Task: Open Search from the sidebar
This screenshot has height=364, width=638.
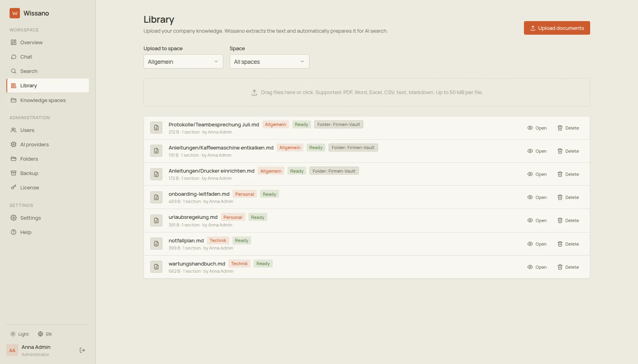Action: (48, 71)
